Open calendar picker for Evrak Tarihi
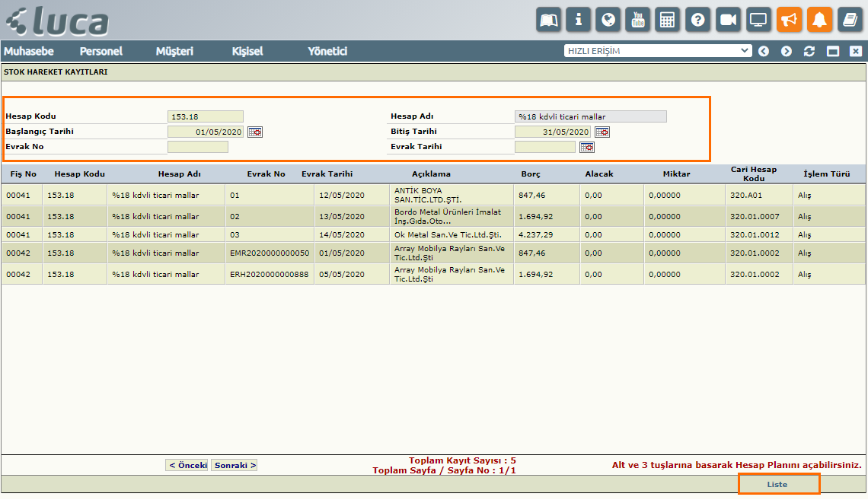Screen dimensions: 868x500 coord(587,147)
